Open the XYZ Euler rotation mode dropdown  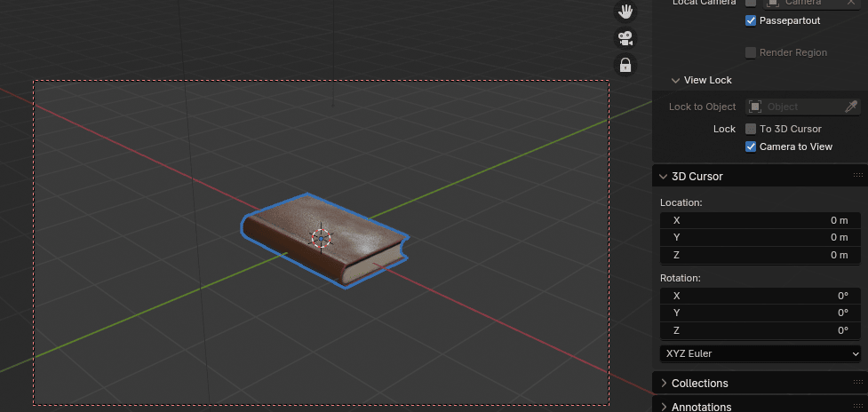click(x=761, y=353)
